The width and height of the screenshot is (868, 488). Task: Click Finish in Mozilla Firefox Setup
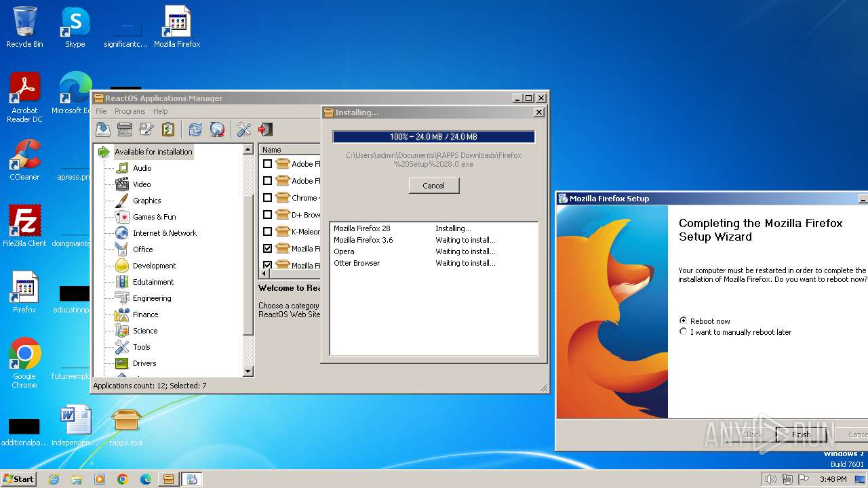click(801, 434)
